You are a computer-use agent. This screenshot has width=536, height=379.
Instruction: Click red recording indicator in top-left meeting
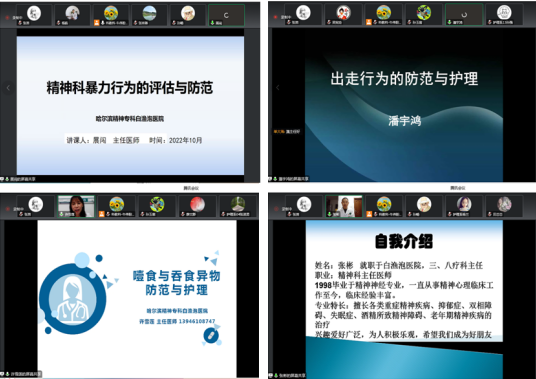tap(7, 17)
